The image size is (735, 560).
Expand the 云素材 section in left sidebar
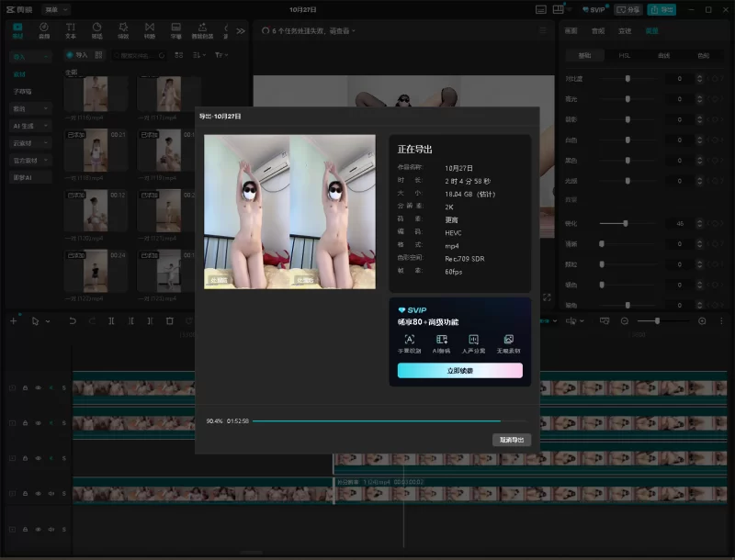point(30,142)
